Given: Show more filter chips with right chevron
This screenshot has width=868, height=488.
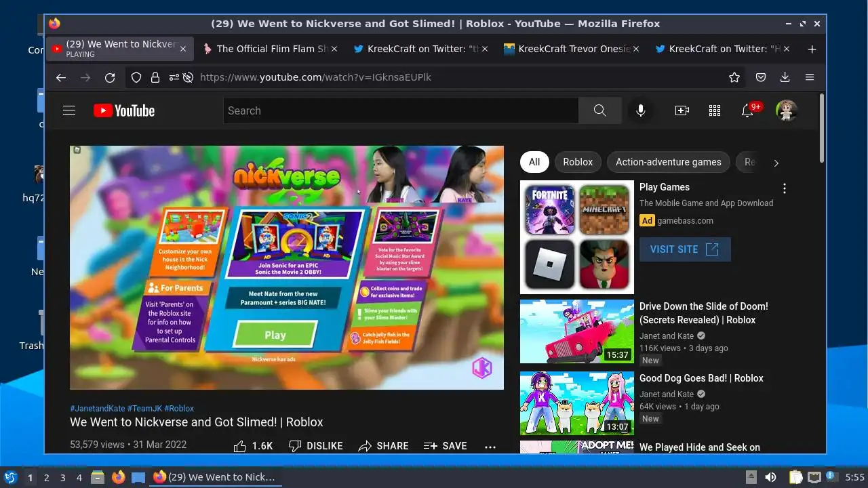Looking at the screenshot, I should pos(776,163).
